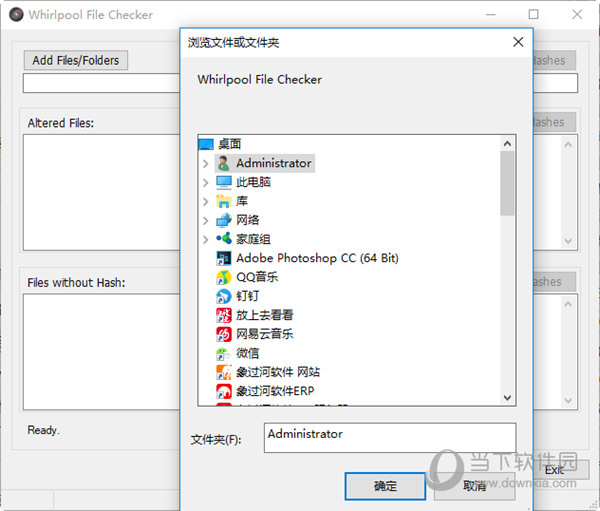This screenshot has height=511, width=600.
Task: Select the Homegroup (家庭组) icon
Action: [223, 239]
